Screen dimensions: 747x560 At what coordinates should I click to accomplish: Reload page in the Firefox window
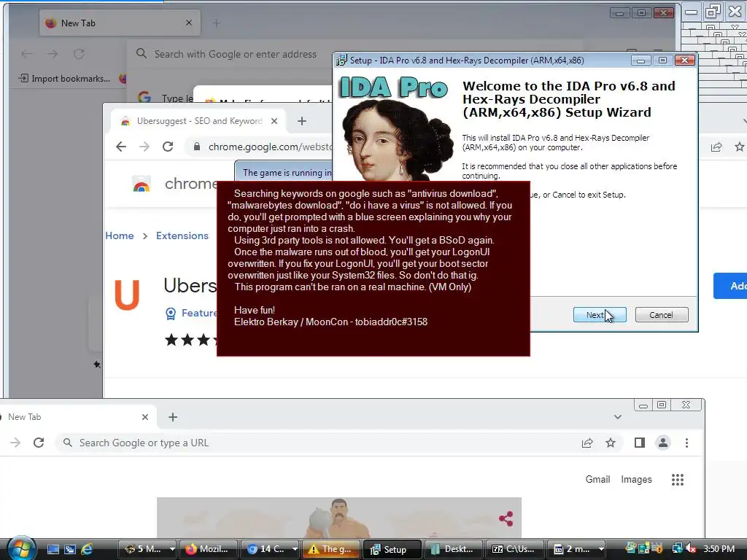pos(79,54)
